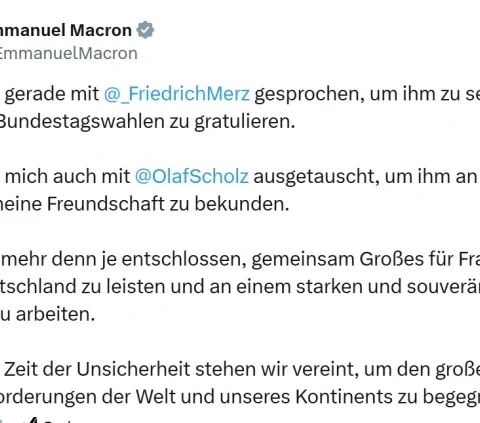Open the @_FriedrichMerz mention
Image resolution: width=480 pixels, height=423 pixels.
(177, 94)
